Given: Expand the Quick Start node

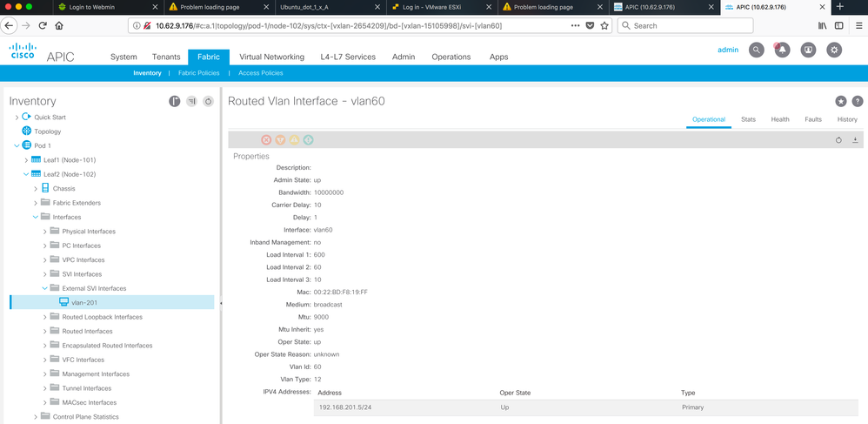Looking at the screenshot, I should (17, 118).
